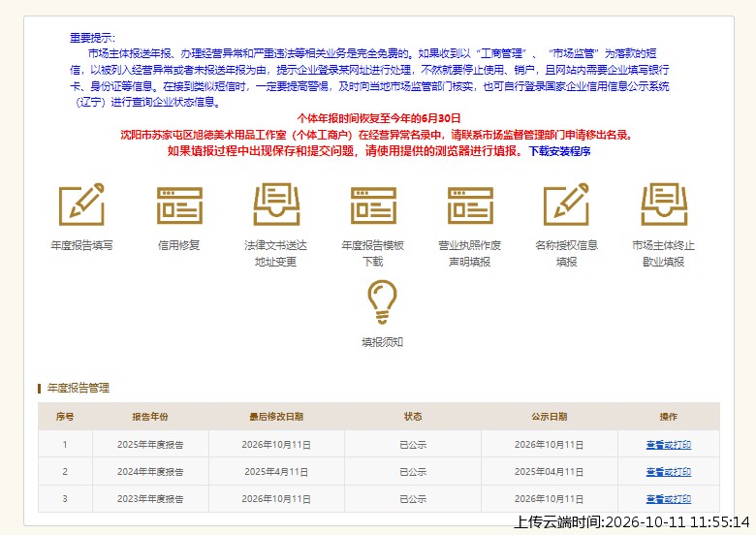The height and width of the screenshot is (535, 756).
Task: Click the 名称授权信息填报 pencil icon
Action: click(x=567, y=205)
